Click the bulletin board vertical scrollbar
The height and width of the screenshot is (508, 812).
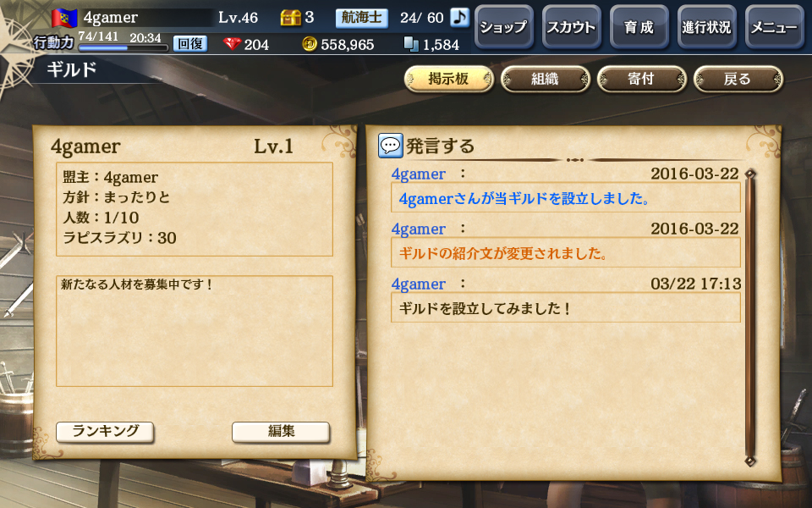coord(750,317)
